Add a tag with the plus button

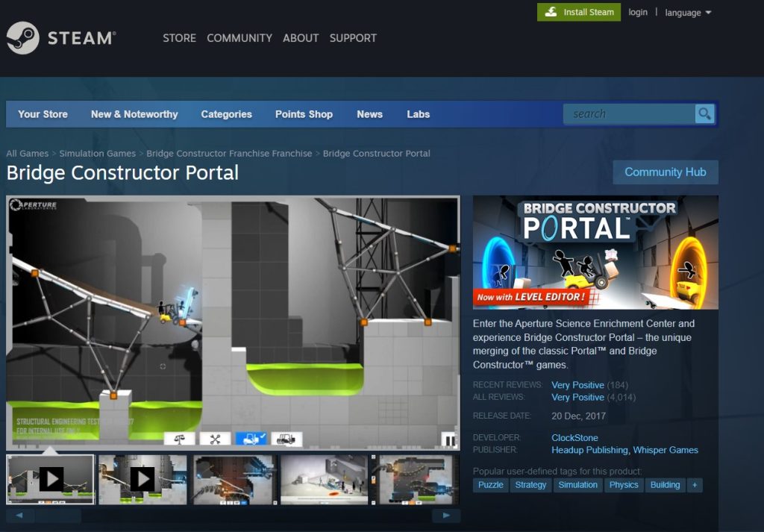695,485
